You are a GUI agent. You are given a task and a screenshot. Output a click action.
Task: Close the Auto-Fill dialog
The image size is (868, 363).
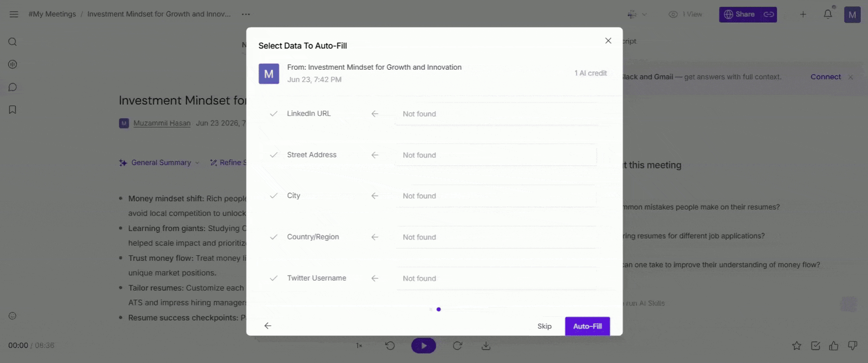608,41
